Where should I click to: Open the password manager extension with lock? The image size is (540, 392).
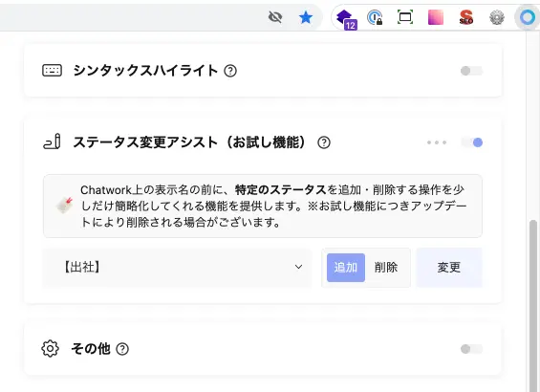tap(375, 17)
